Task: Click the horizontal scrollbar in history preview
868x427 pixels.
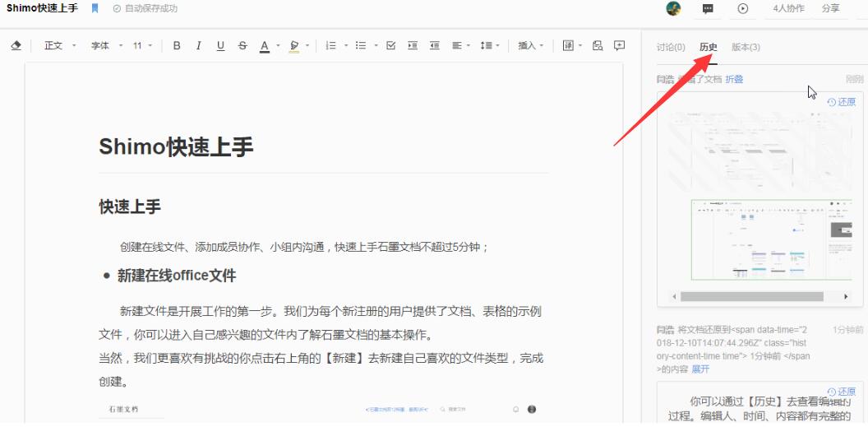Action: click(752, 297)
